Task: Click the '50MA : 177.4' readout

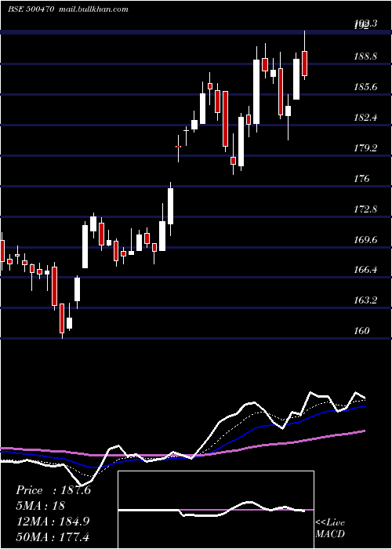Action: tap(53, 536)
